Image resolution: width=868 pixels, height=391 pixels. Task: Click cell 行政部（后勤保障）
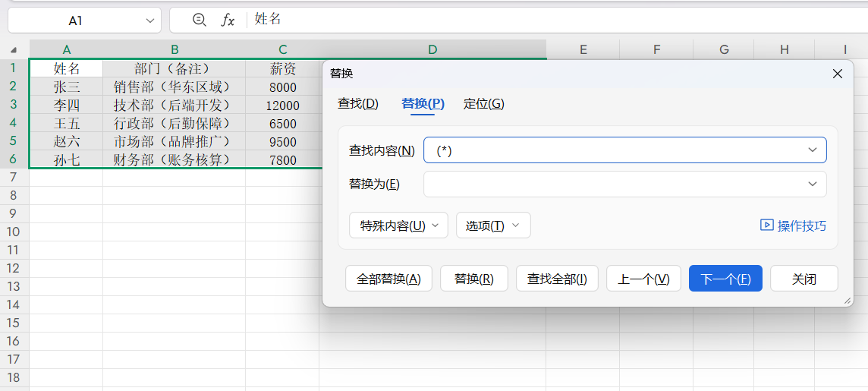(175, 124)
